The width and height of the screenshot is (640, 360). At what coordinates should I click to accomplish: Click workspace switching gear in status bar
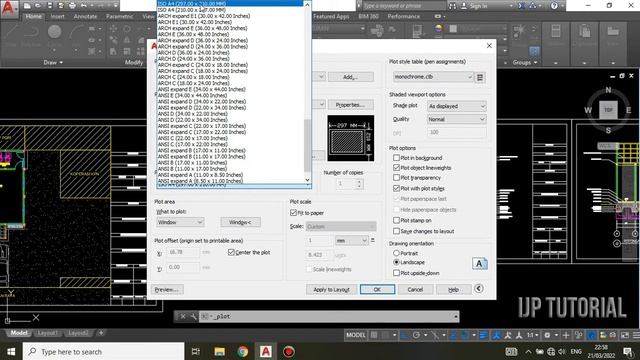coord(547,335)
